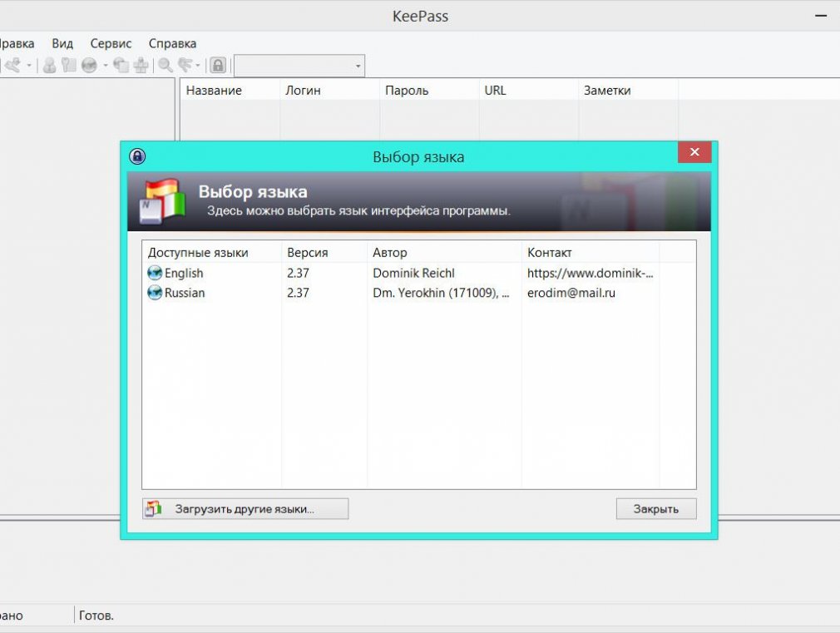Screen dimensions: 840x633
Task: Click the https://www.dominik-... contact cell
Action: click(590, 274)
